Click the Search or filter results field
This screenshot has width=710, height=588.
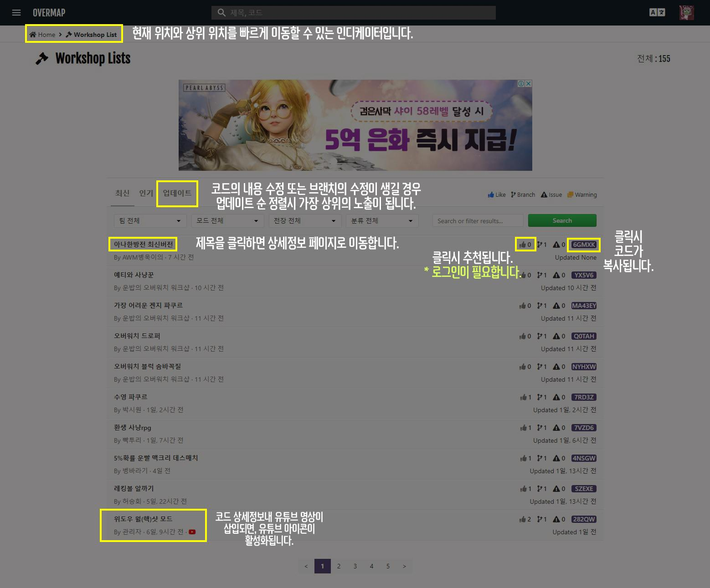(478, 220)
